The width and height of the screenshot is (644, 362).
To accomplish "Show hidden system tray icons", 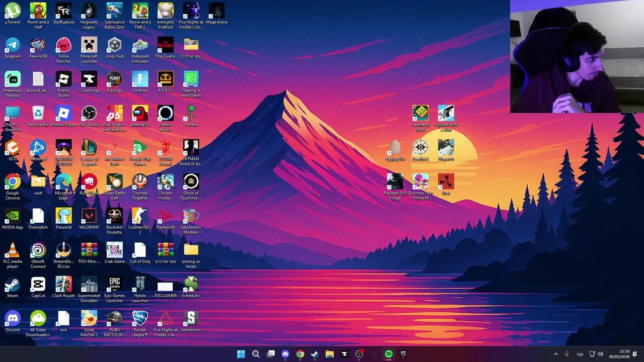I will point(556,354).
